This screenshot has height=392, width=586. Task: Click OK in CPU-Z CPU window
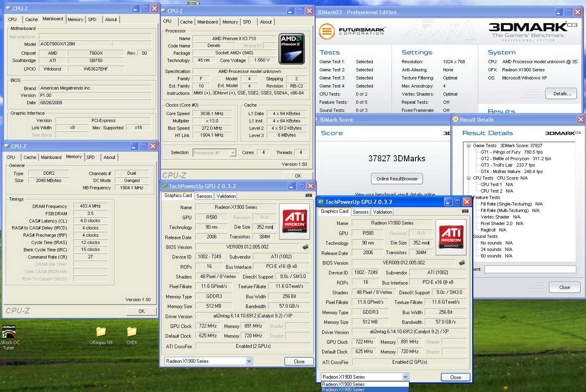click(298, 176)
